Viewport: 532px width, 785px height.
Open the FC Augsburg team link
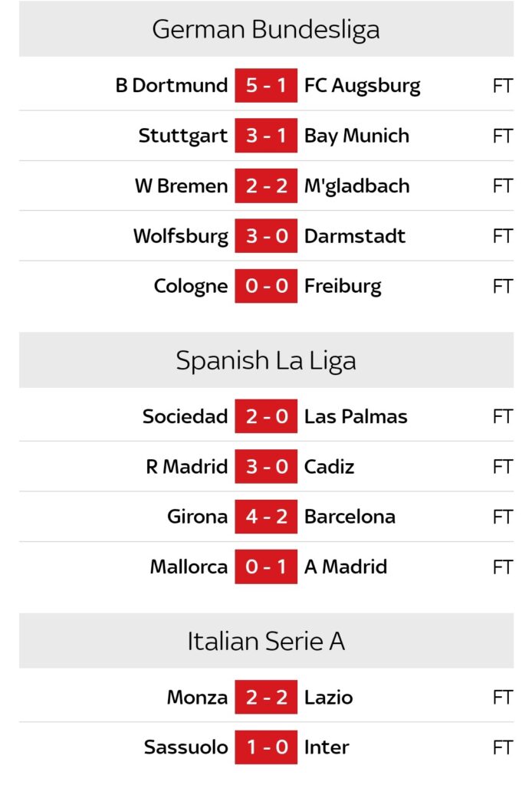pyautogui.click(x=362, y=85)
